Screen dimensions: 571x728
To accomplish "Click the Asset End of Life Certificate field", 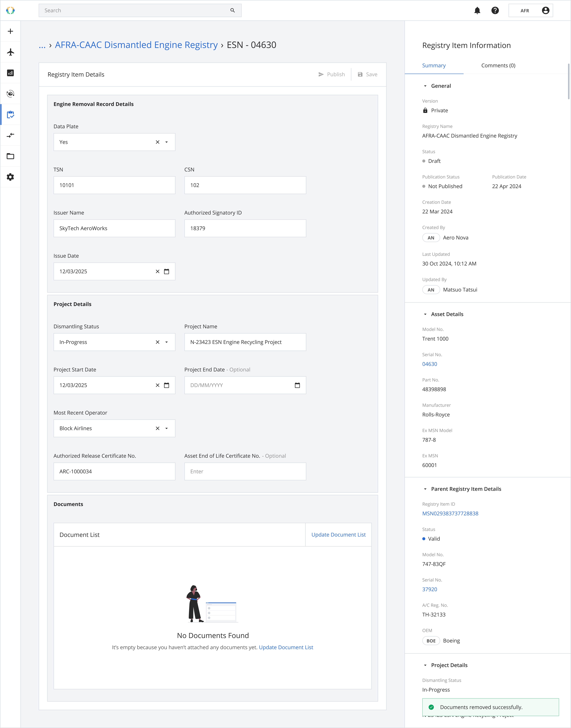I will tap(245, 472).
